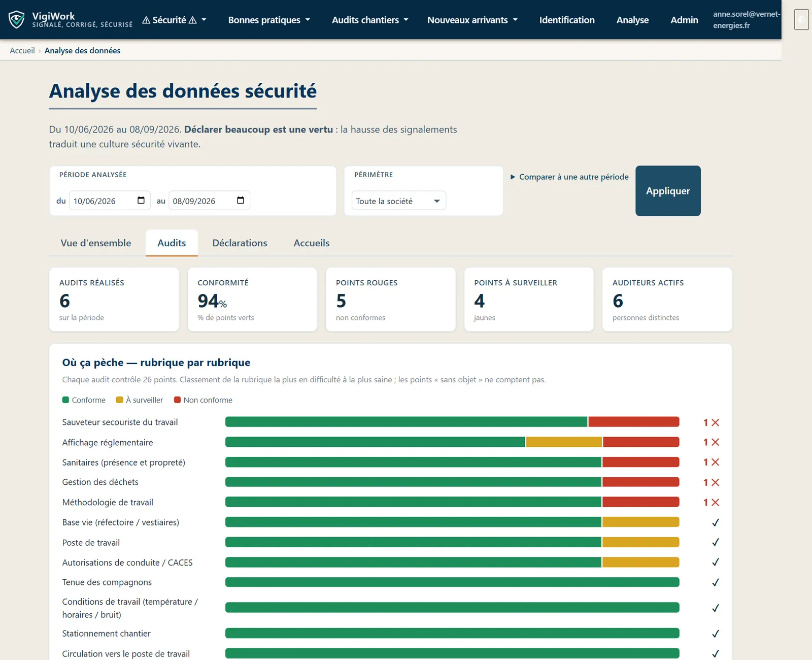Screen dimensions: 812x660
Task: Open Analyse in the navbar
Action: coord(632,20)
